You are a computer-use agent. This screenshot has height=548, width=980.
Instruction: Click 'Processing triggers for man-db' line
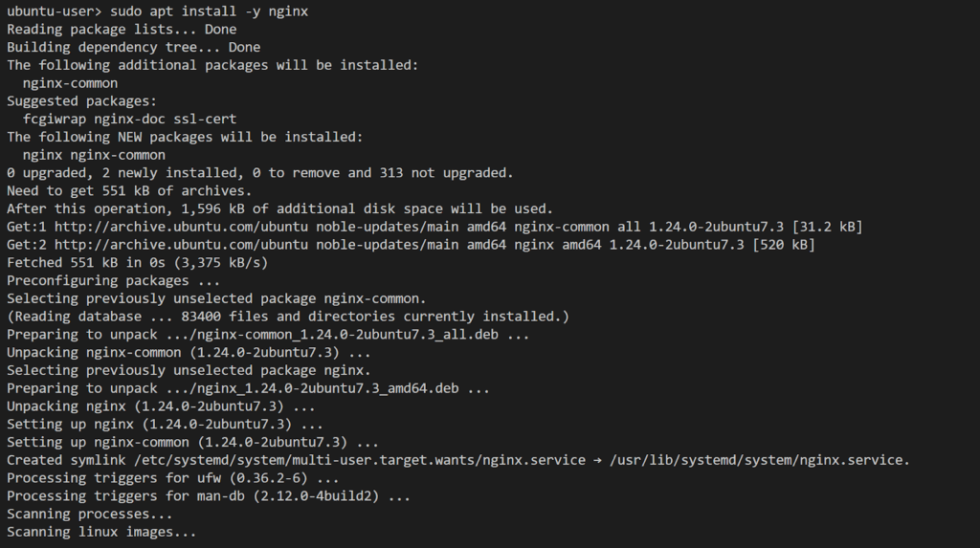point(209,496)
